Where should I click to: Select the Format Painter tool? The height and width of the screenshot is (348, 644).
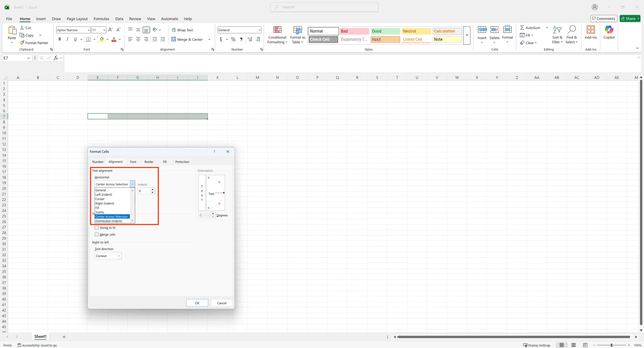tap(34, 43)
